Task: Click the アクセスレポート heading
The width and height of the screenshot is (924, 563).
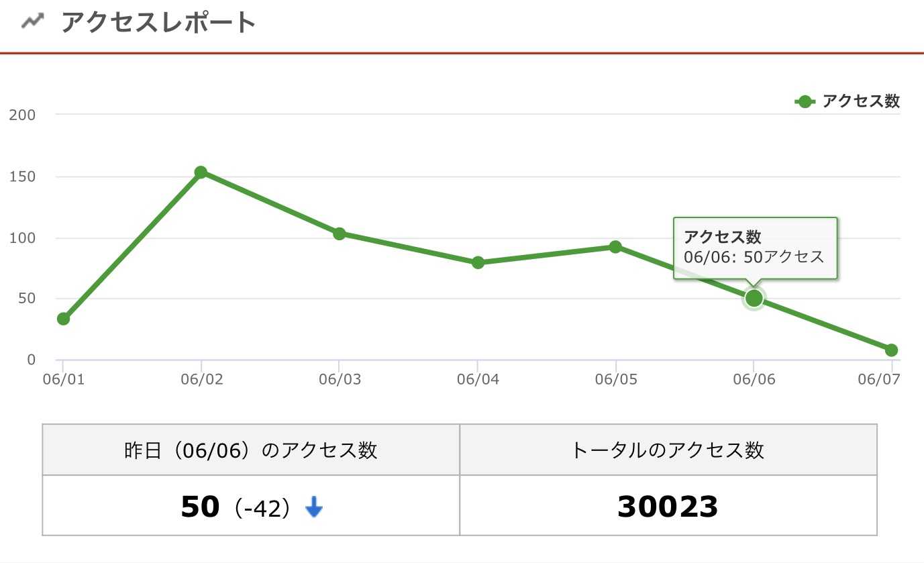Action: click(158, 22)
